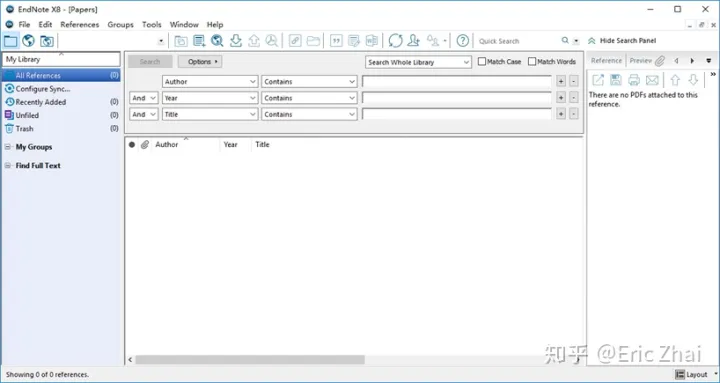720x383 pixels.
Task: Click the Quick Search magnifier icon
Action: tap(565, 40)
